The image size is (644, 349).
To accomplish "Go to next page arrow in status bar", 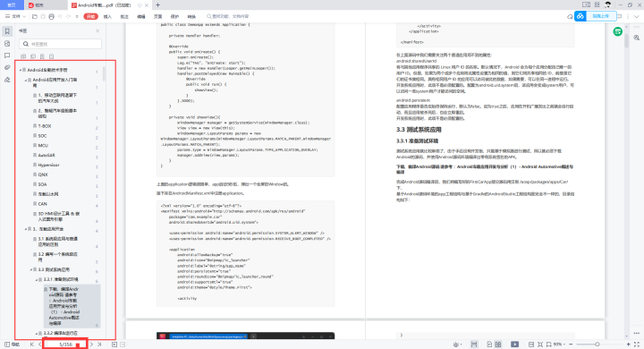I will (91, 345).
